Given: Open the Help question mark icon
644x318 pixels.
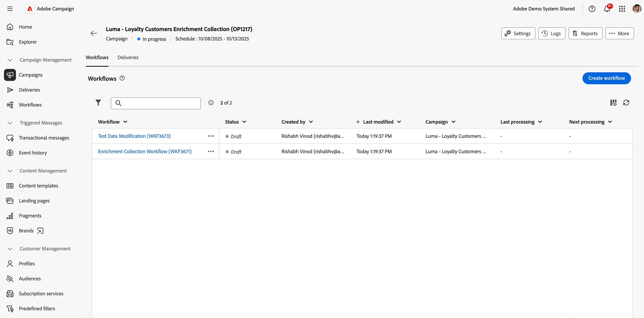Looking at the screenshot, I should tap(592, 9).
